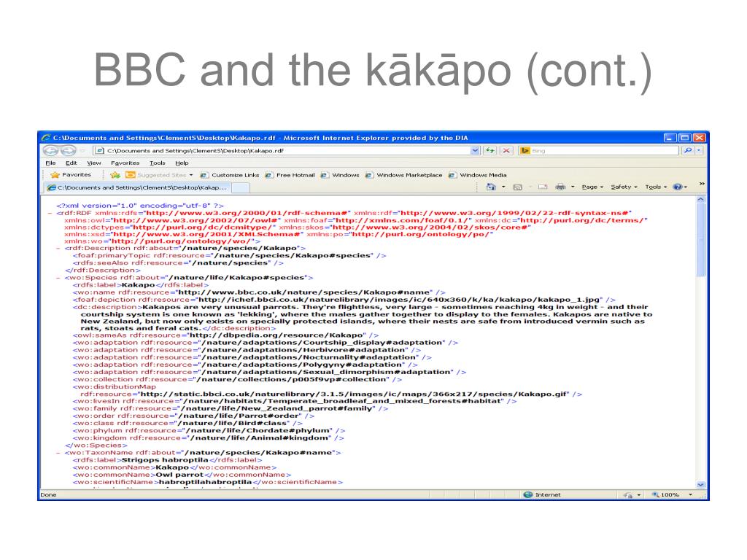The image size is (747, 560).
Task: Collapse the rdf:Description node minus sign
Action: [x=58, y=248]
